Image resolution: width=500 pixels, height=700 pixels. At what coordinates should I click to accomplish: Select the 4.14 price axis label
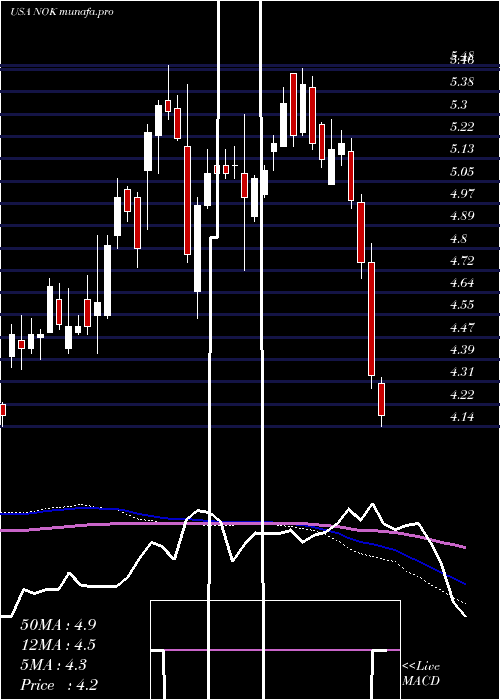point(462,417)
